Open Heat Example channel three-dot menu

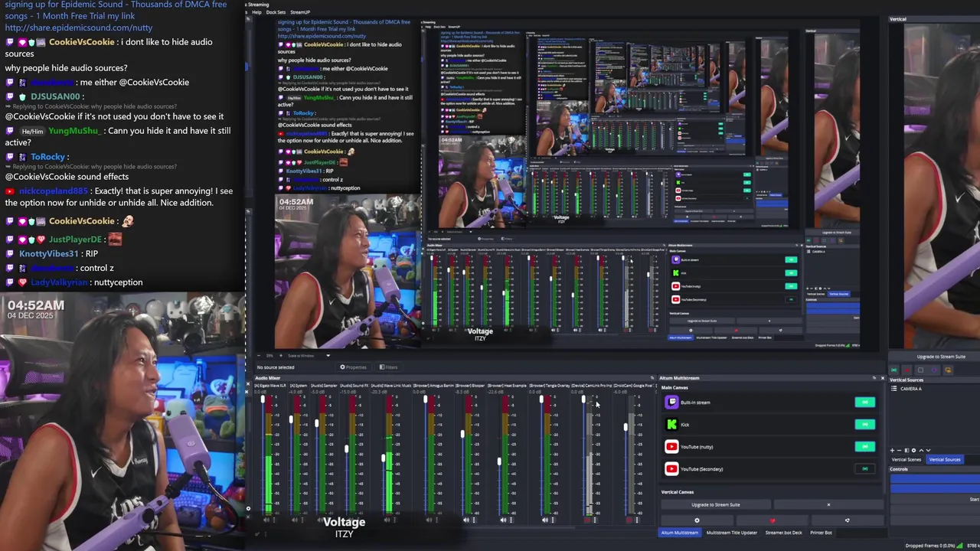(x=511, y=520)
